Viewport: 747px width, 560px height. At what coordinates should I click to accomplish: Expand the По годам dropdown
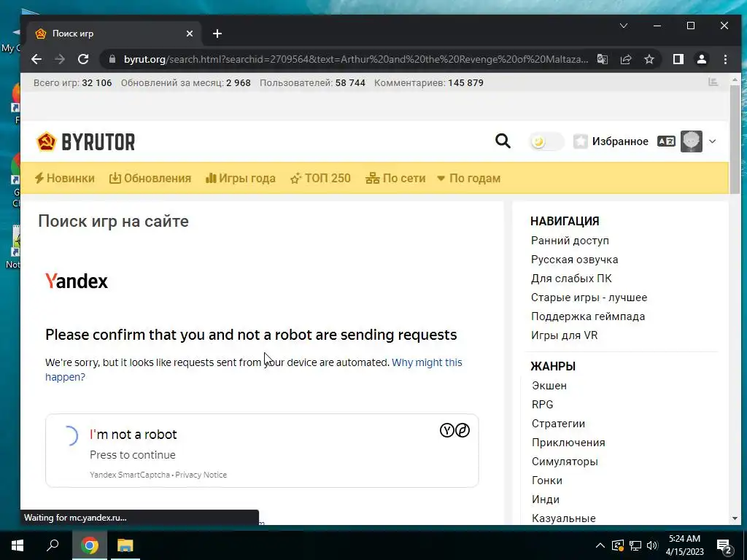469,178
